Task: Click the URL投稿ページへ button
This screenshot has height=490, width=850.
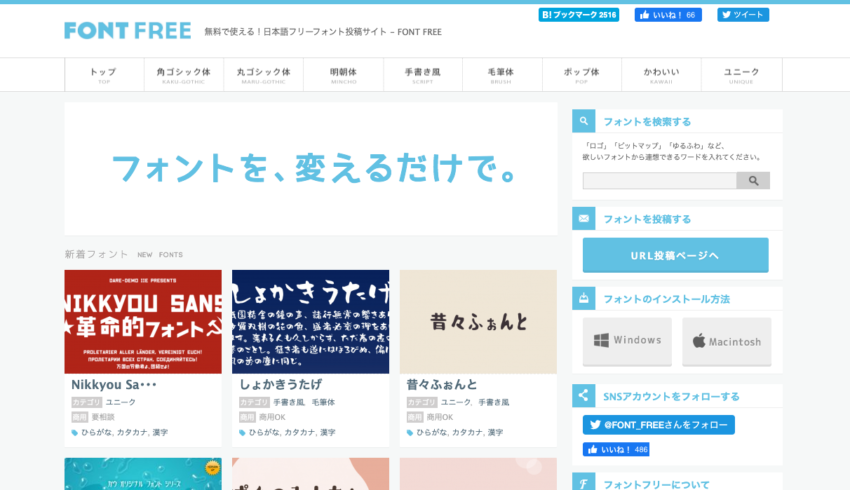Action: click(675, 255)
